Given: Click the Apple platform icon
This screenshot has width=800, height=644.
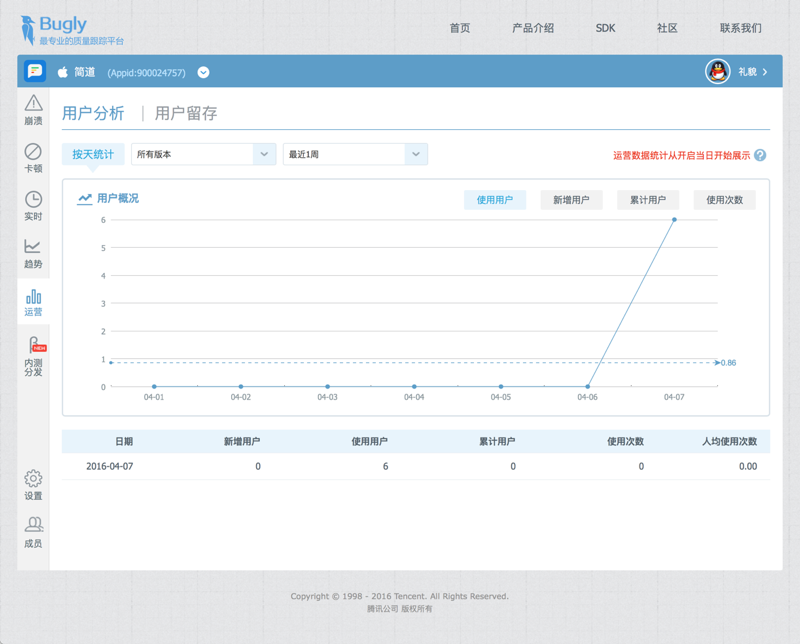Looking at the screenshot, I should pos(63,72).
